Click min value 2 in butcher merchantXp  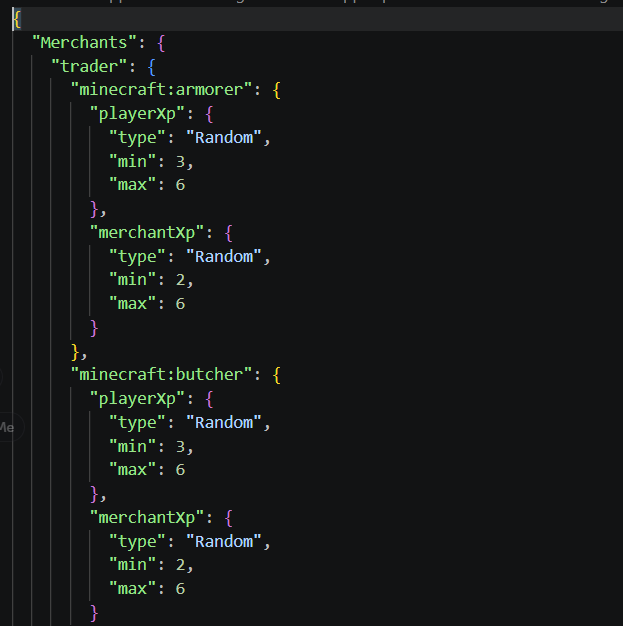tap(181, 565)
